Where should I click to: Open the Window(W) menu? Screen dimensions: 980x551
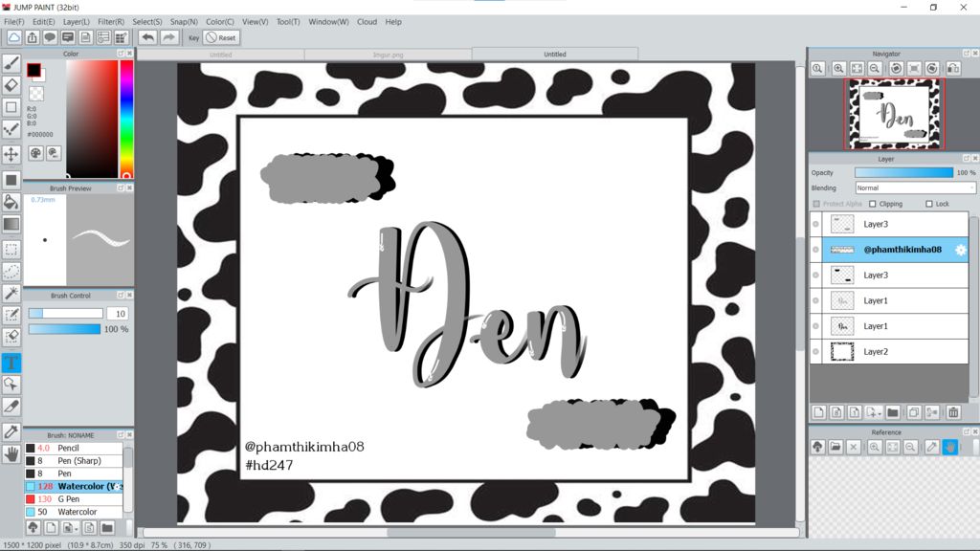click(328, 21)
